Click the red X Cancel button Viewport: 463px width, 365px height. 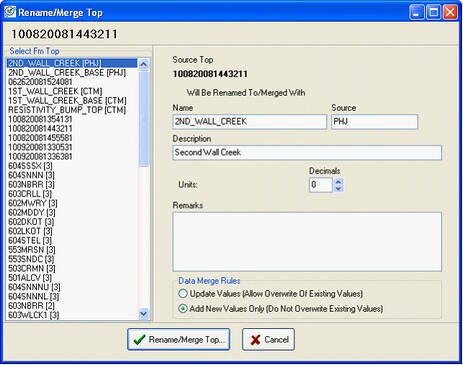point(268,339)
